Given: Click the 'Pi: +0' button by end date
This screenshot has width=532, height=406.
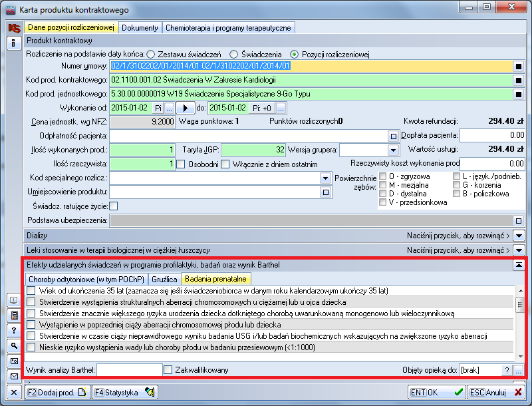Looking at the screenshot, I should pos(262,108).
